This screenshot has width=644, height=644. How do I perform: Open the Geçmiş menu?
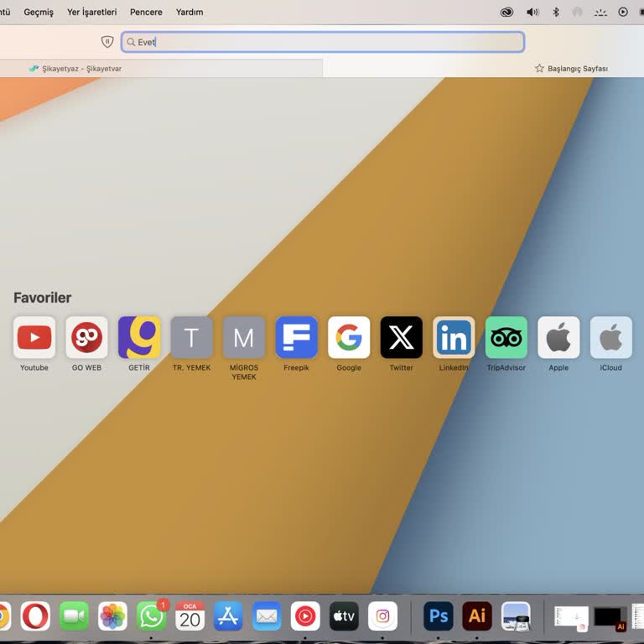[x=39, y=12]
